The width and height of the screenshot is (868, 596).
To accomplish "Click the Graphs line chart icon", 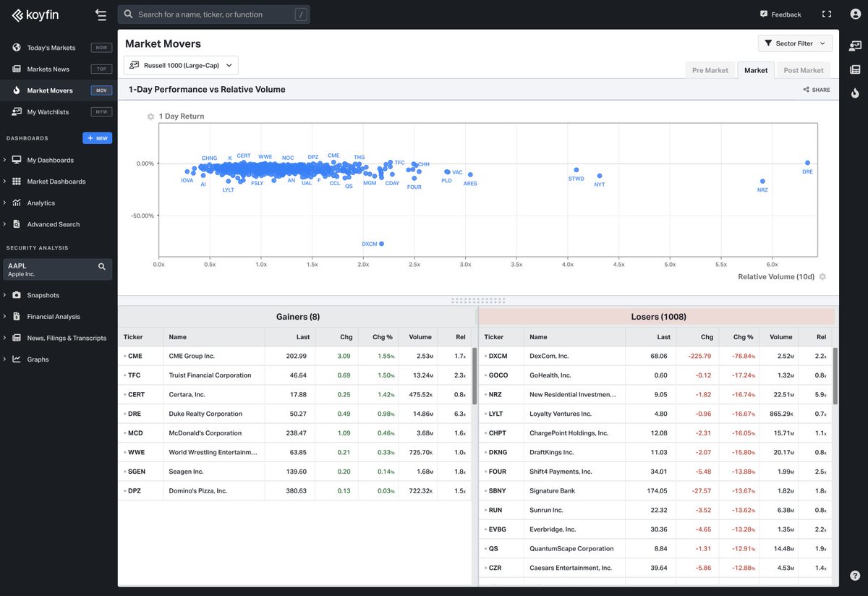I will tap(16, 359).
